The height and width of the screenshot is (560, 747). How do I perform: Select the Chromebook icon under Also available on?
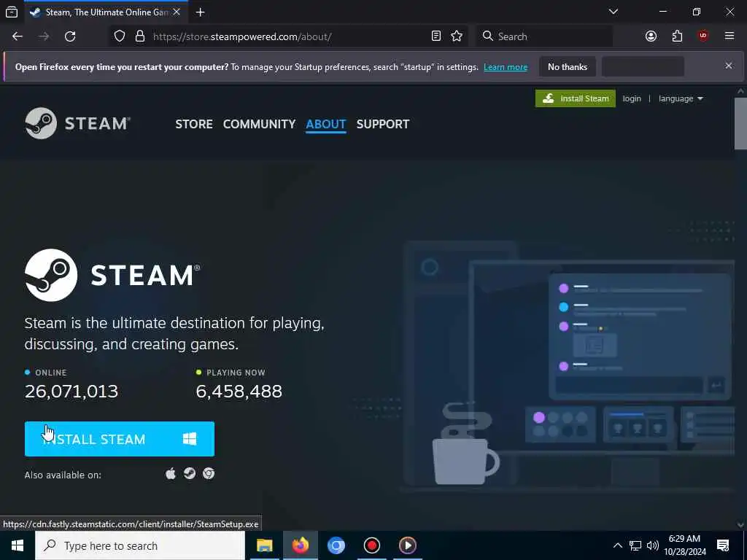pyautogui.click(x=209, y=473)
